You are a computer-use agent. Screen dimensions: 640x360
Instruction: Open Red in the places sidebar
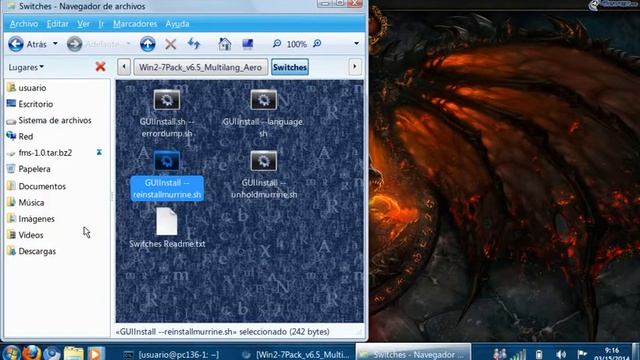click(x=25, y=136)
